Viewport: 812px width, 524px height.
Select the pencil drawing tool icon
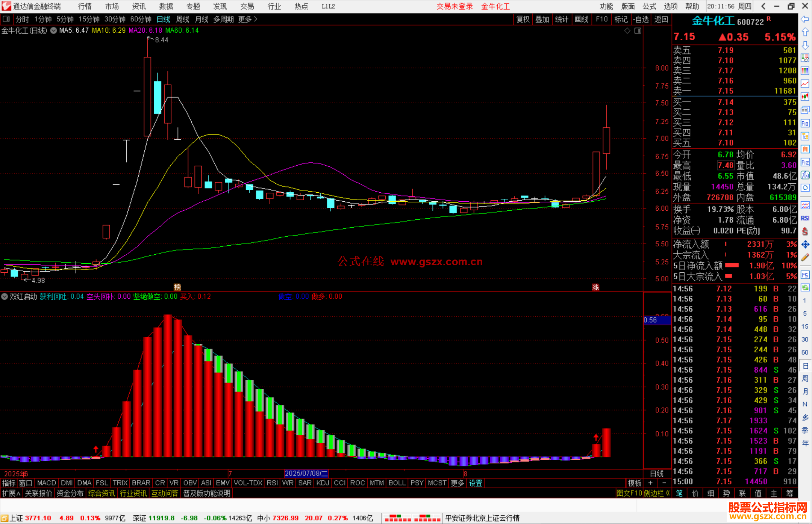pos(805,257)
